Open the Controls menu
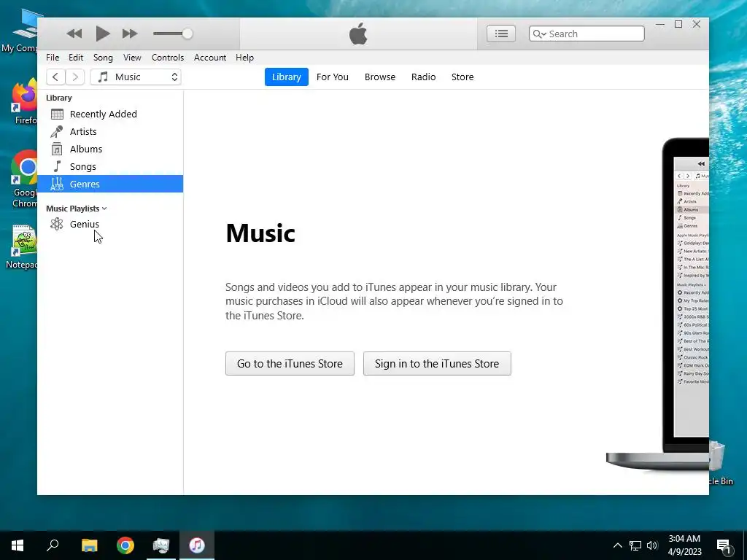747x560 pixels. [168, 57]
